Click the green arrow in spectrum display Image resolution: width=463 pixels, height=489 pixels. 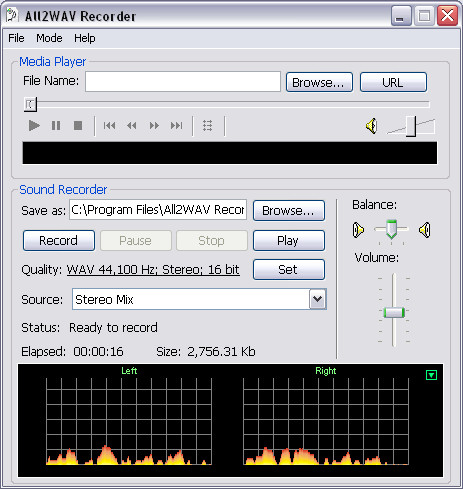432,375
